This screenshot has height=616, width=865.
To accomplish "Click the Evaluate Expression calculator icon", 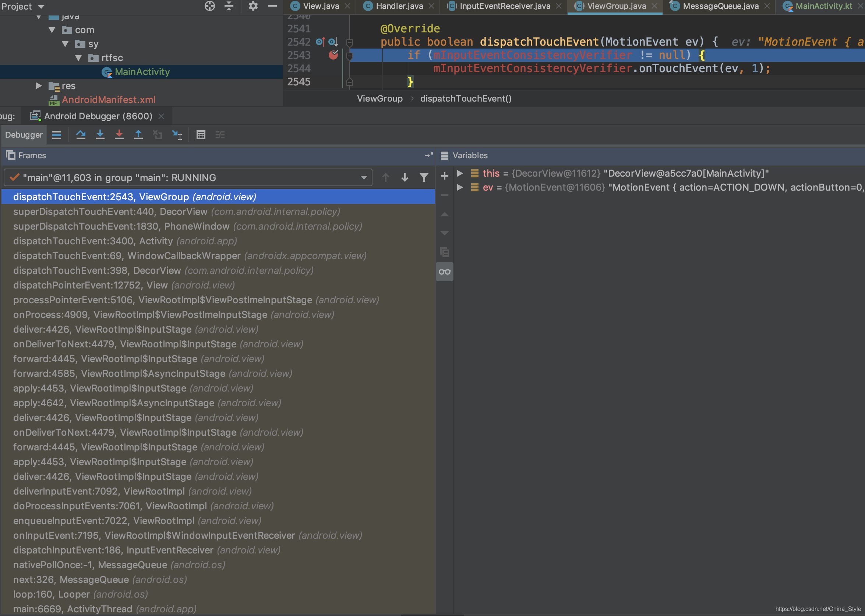I will [201, 135].
